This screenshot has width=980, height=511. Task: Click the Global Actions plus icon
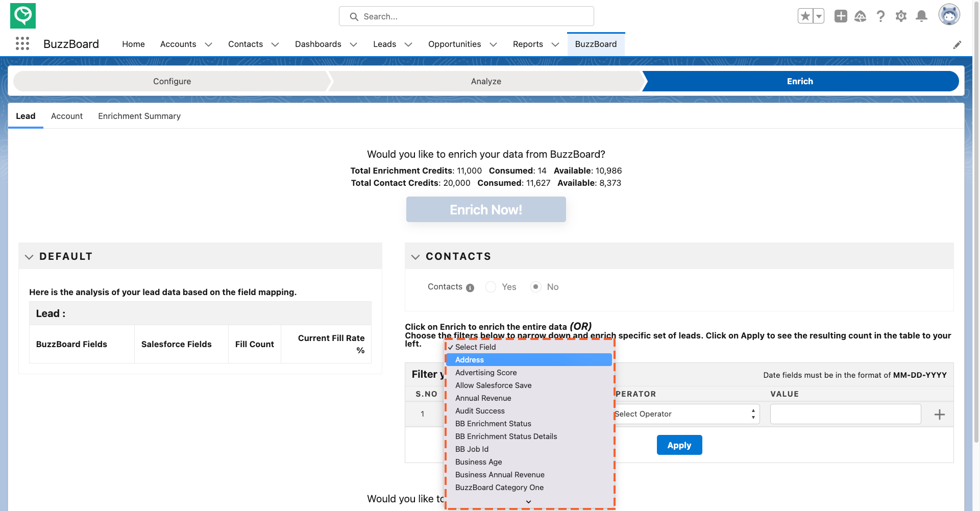click(x=841, y=16)
